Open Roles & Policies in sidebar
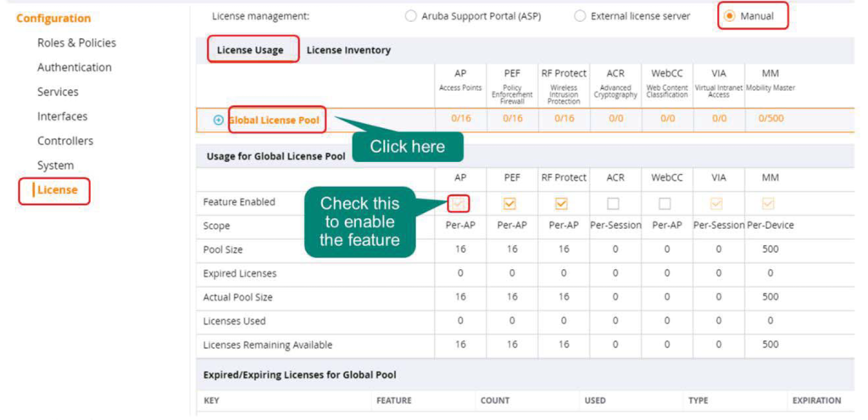The width and height of the screenshot is (868, 420). [x=76, y=42]
